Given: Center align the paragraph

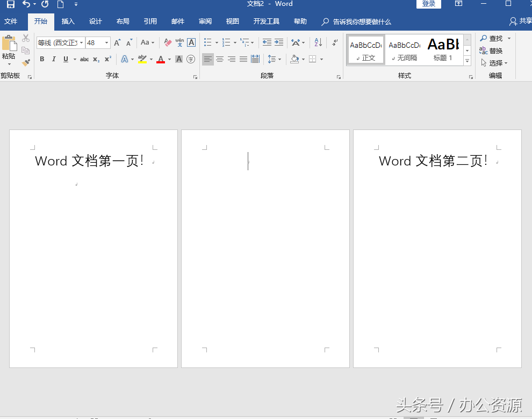Looking at the screenshot, I should click(220, 60).
